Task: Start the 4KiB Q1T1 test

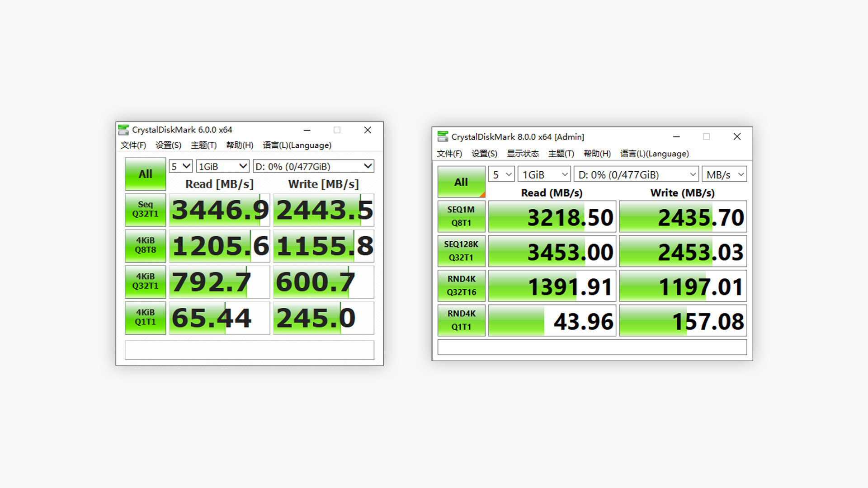Action: point(146,318)
